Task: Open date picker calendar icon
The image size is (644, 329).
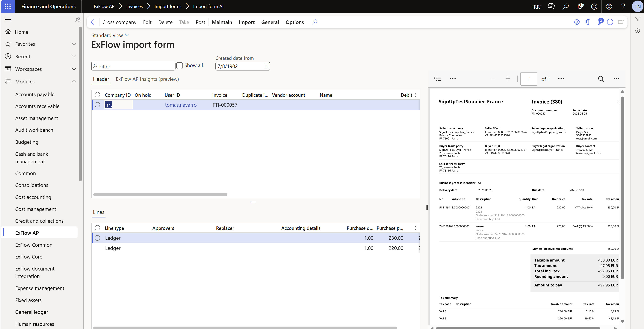Action: [266, 66]
